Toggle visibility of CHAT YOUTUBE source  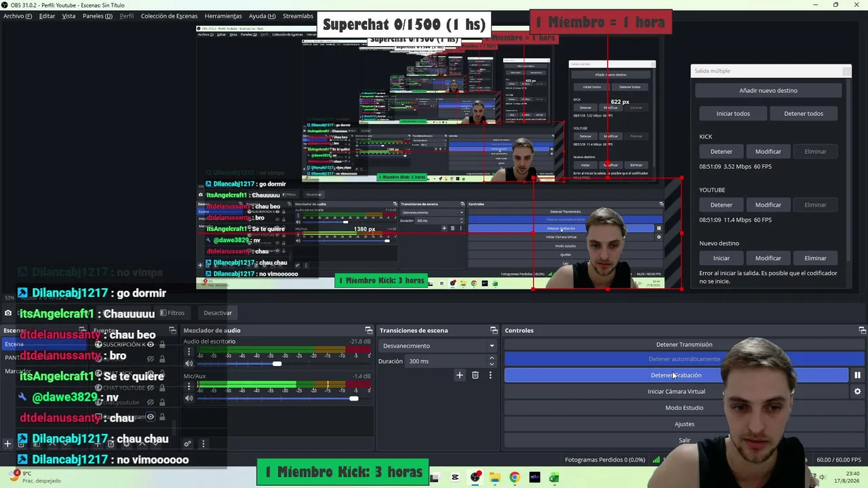151,388
